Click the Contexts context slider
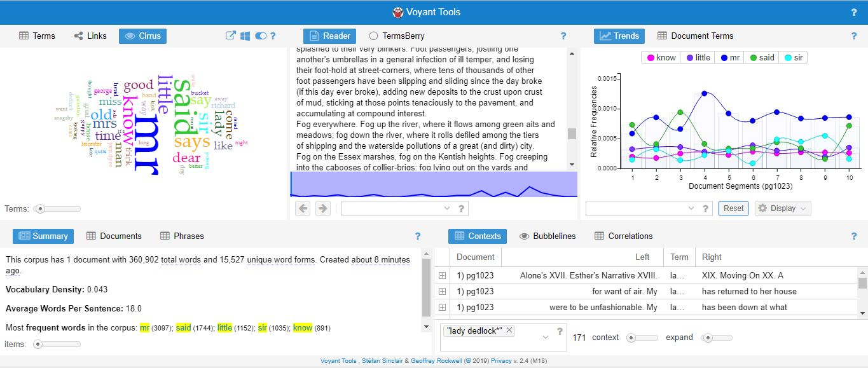This screenshot has height=368, width=868. coord(642,337)
